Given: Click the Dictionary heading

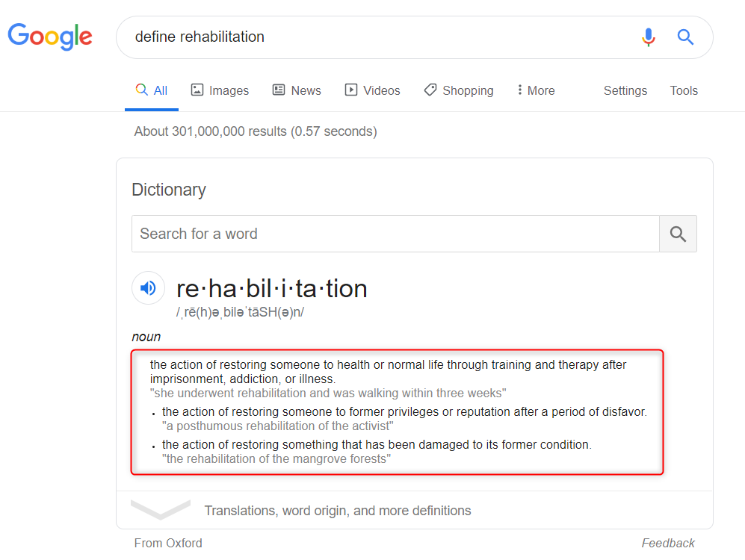Looking at the screenshot, I should point(169,190).
